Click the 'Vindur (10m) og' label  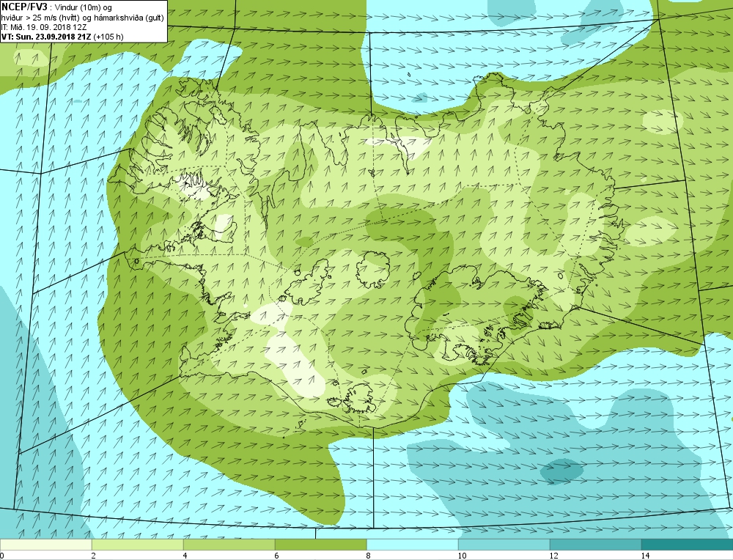(x=84, y=7)
